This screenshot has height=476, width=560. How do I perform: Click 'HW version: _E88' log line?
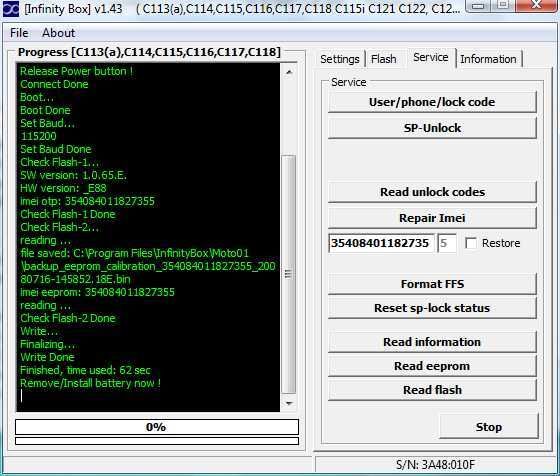pos(63,188)
